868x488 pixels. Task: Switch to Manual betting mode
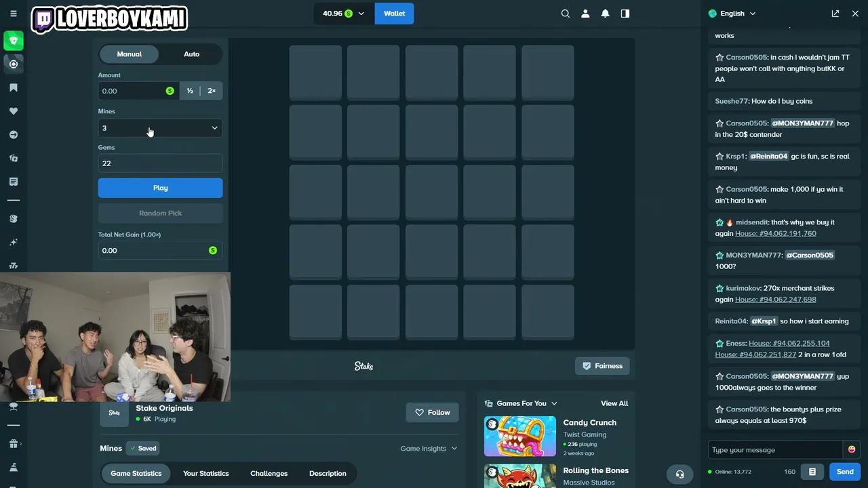tap(130, 54)
